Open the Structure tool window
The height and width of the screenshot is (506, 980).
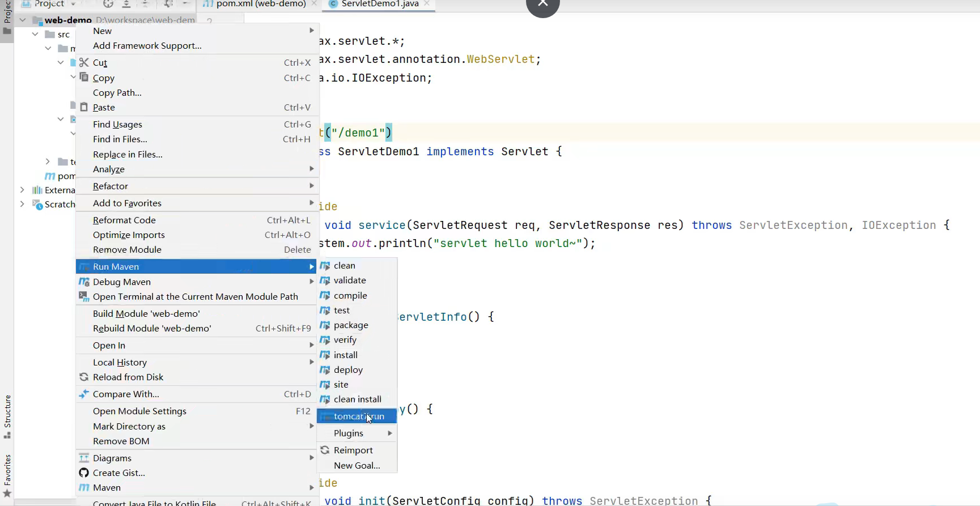point(7,416)
